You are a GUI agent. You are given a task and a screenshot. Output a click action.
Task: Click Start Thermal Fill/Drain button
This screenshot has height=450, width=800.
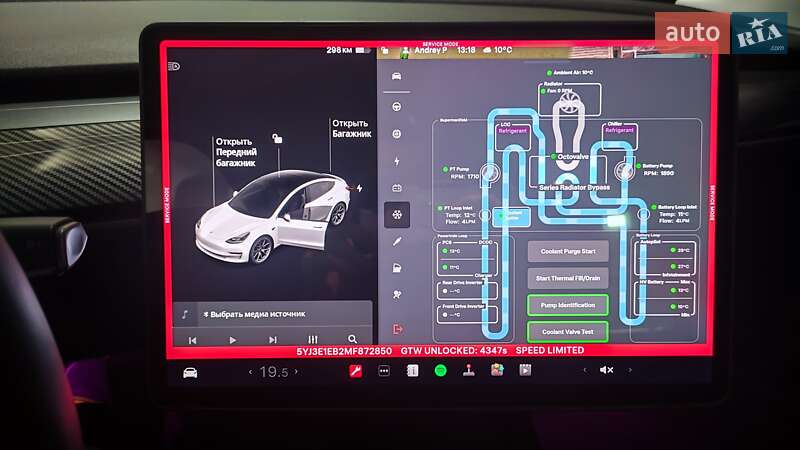(568, 279)
